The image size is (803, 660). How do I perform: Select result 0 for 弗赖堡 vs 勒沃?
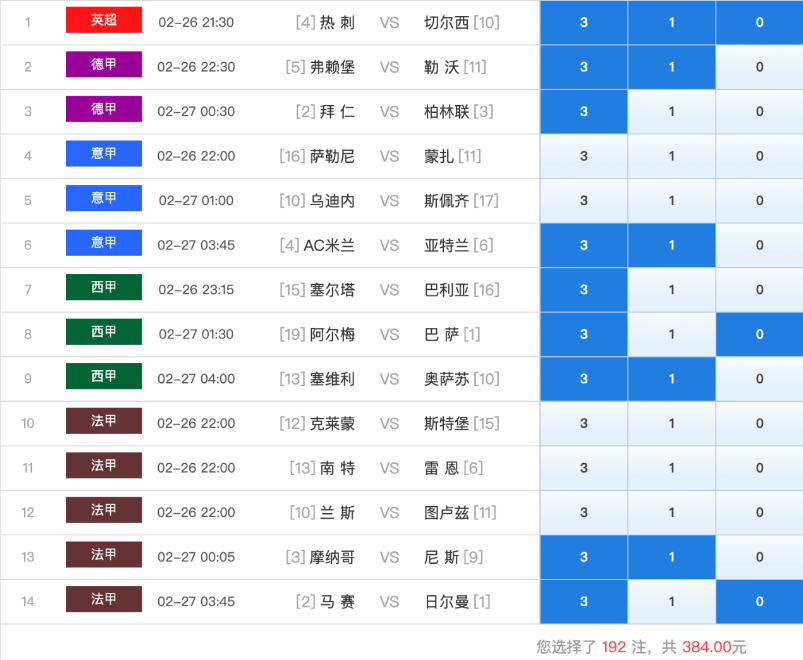pos(759,67)
